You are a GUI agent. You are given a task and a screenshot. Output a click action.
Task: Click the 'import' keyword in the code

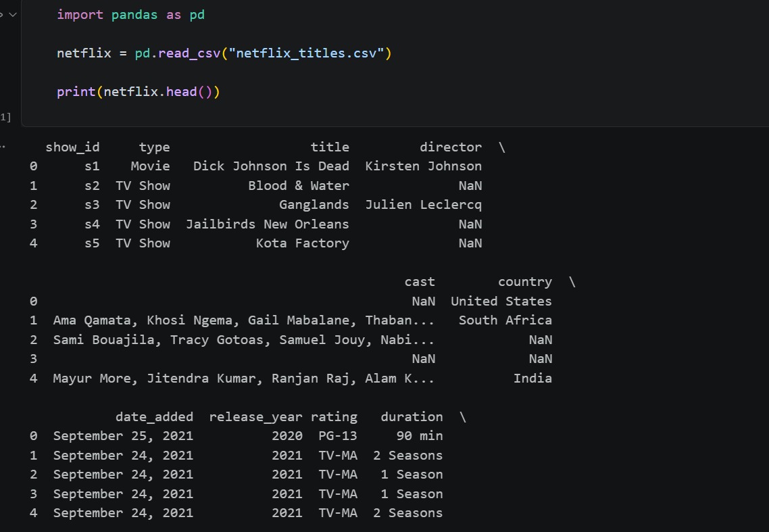tap(80, 15)
